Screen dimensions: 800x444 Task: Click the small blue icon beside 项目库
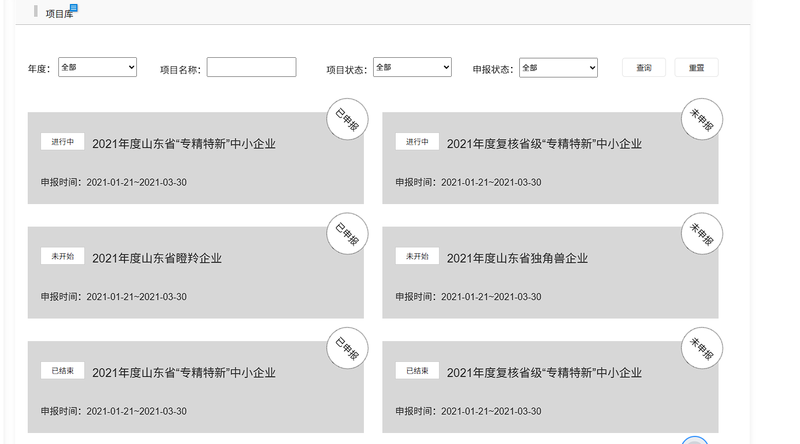pyautogui.click(x=73, y=8)
